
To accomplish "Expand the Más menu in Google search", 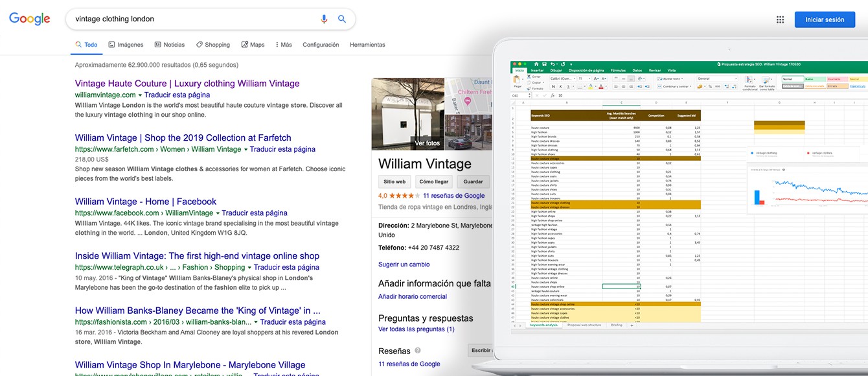I will coord(283,45).
